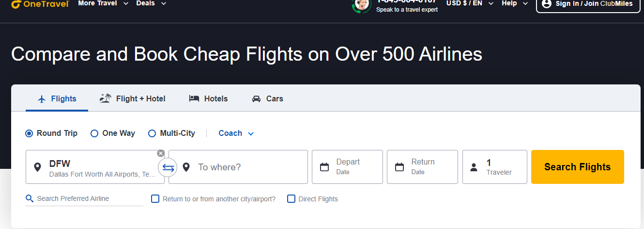Clear the DFW origin field
Image resolution: width=644 pixels, height=229 pixels.
[161, 153]
